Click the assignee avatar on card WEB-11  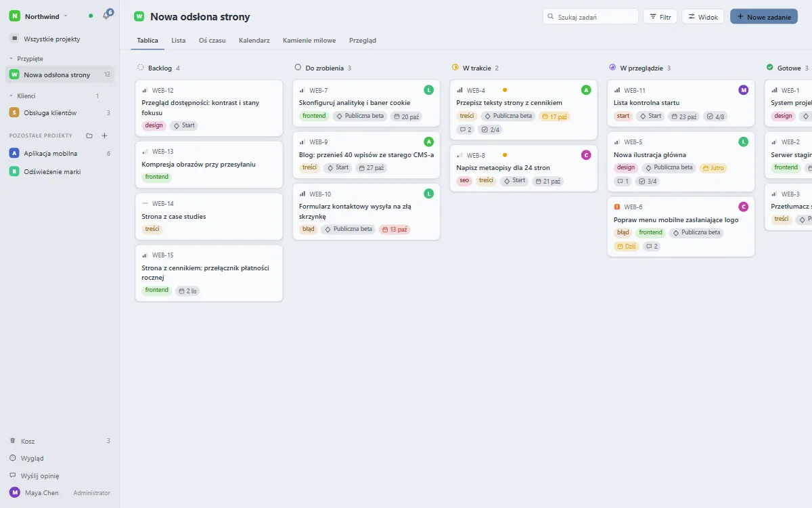[x=744, y=90]
